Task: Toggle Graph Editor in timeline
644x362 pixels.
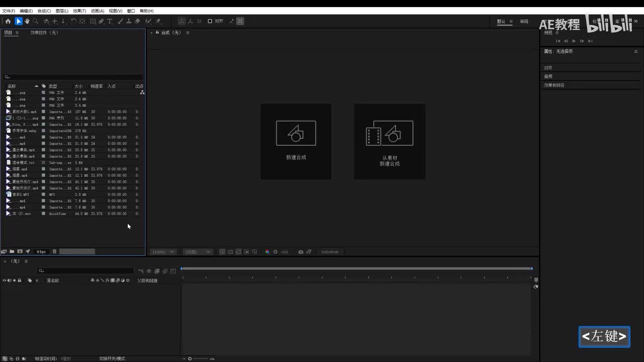Action: (173, 271)
